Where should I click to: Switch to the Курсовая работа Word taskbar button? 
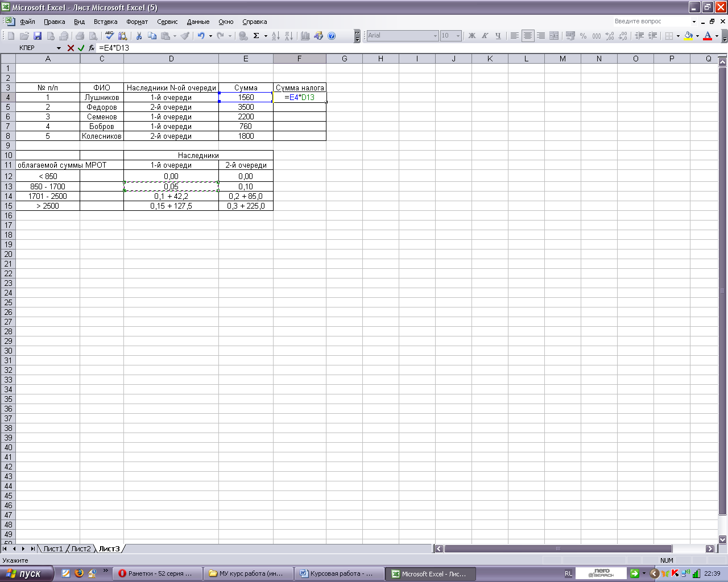point(339,573)
